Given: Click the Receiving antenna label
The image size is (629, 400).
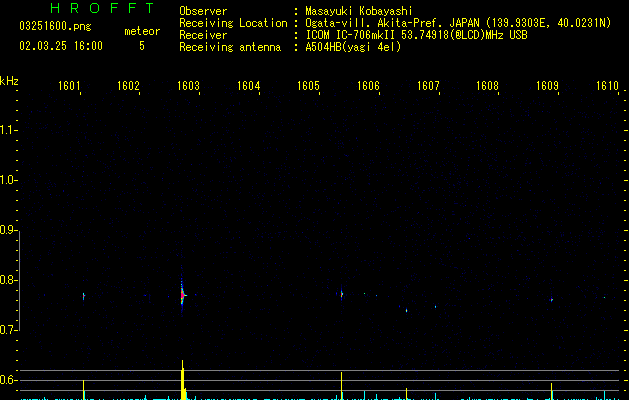Looking at the screenshot, I should click(230, 47).
